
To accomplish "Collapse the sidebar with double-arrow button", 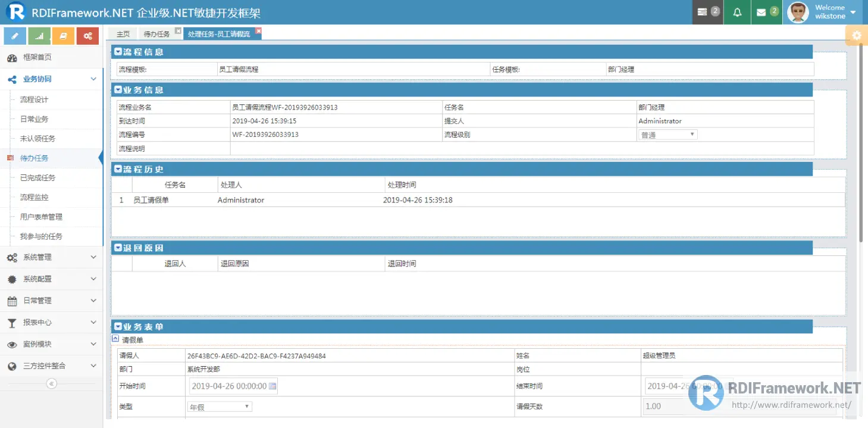I will point(52,384).
